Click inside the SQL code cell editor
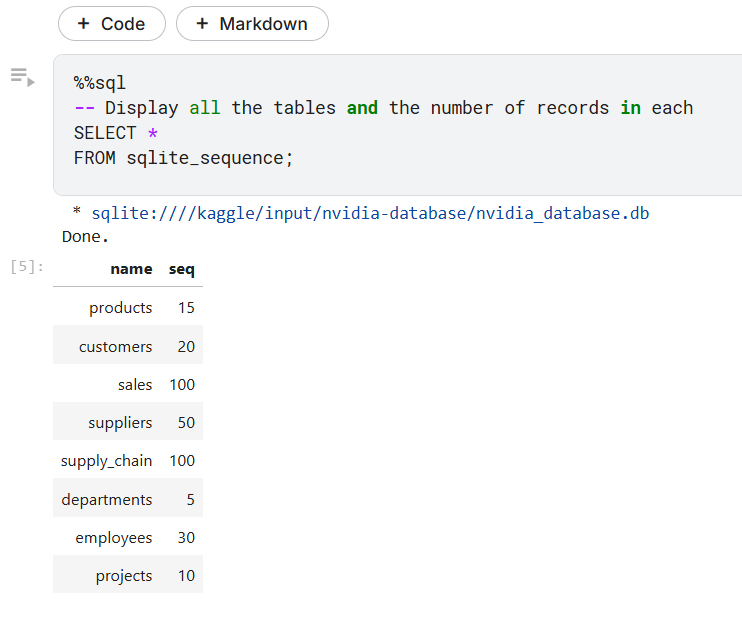 398,125
